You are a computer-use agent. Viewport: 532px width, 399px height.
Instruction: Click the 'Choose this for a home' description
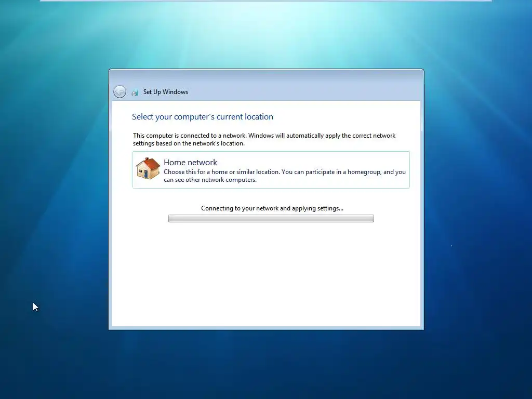(x=285, y=176)
